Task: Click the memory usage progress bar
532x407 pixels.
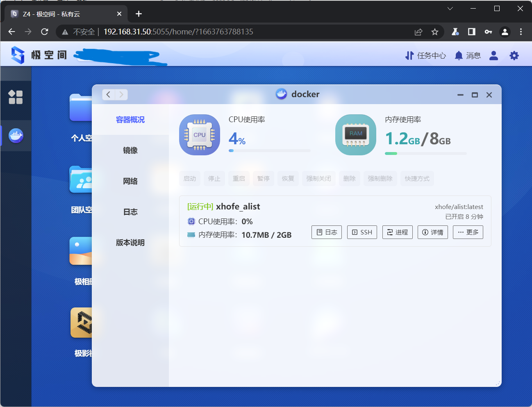Action: point(426,153)
